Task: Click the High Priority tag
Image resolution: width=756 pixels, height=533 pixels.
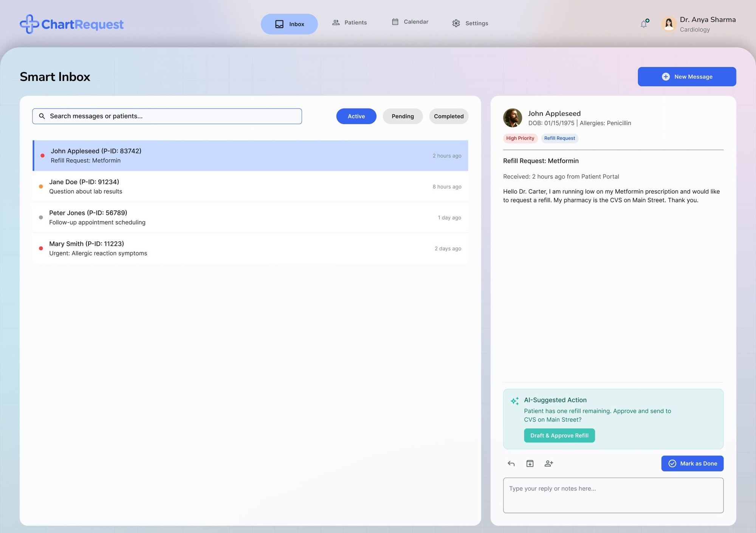Action: coord(520,138)
